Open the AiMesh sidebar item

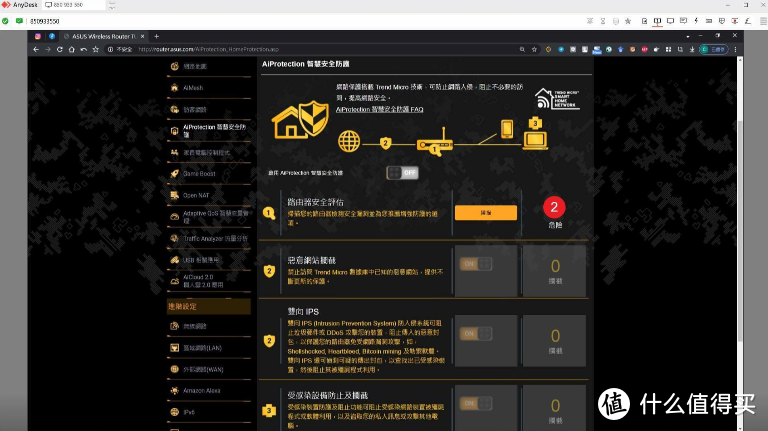click(208, 88)
